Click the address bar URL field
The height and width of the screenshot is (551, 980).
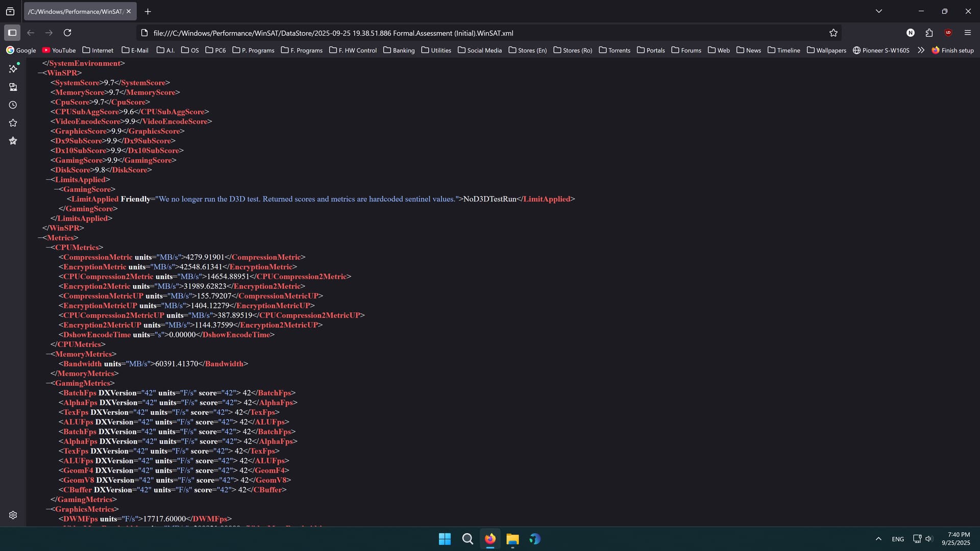click(459, 33)
